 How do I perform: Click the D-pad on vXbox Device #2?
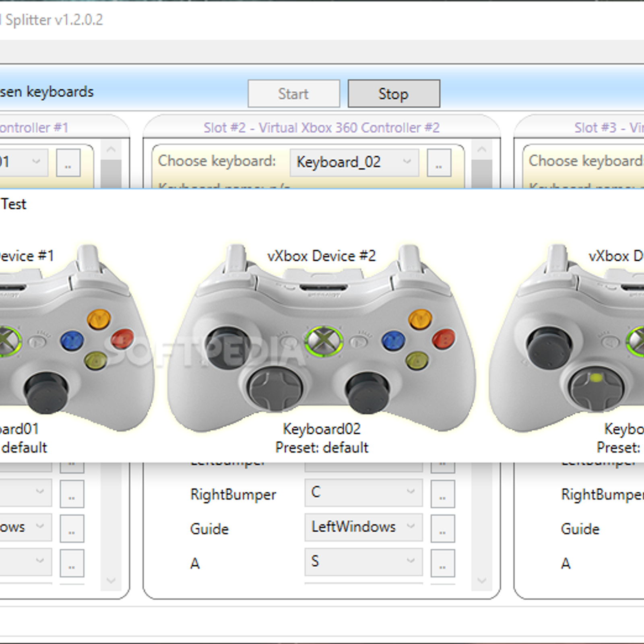coord(275,388)
